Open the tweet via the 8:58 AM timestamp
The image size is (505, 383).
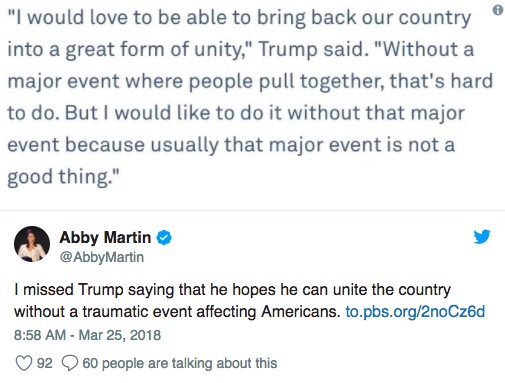coord(40,335)
